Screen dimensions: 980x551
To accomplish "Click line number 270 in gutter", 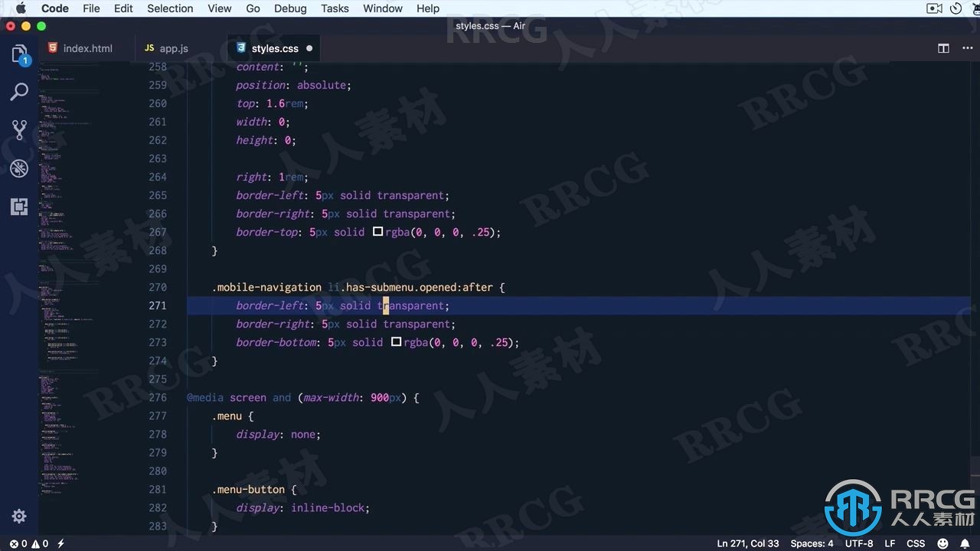I will (157, 287).
